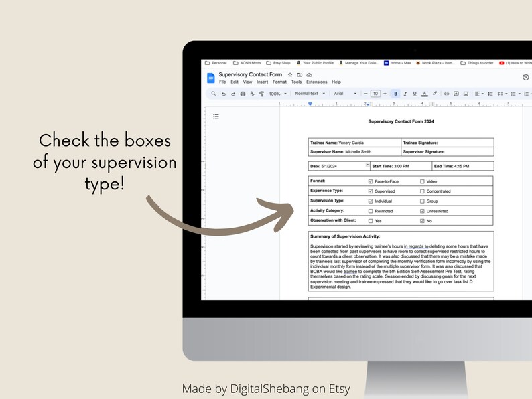Screen dimensions: 532x399
Task: Open the Etsy Shop bookmark folder
Action: point(278,63)
